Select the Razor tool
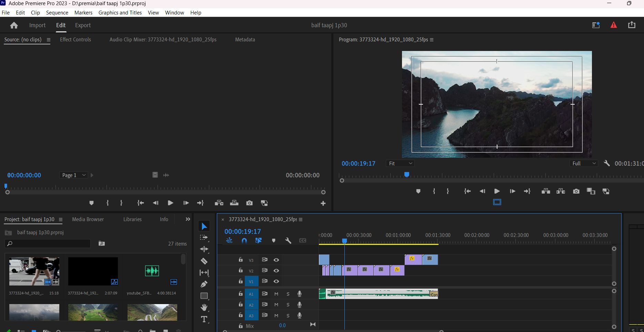Image resolution: width=644 pixels, height=332 pixels. 204,261
